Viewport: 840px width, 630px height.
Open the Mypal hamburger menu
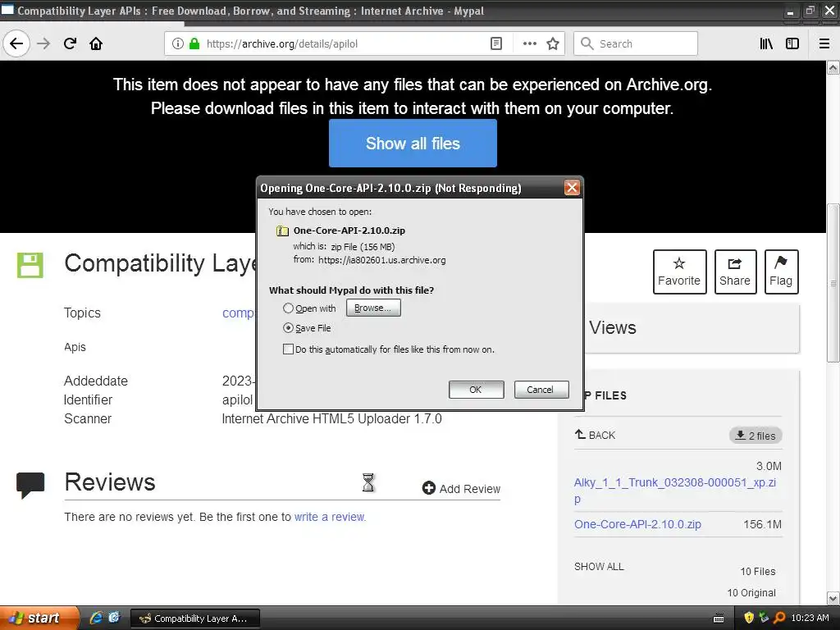[824, 44]
